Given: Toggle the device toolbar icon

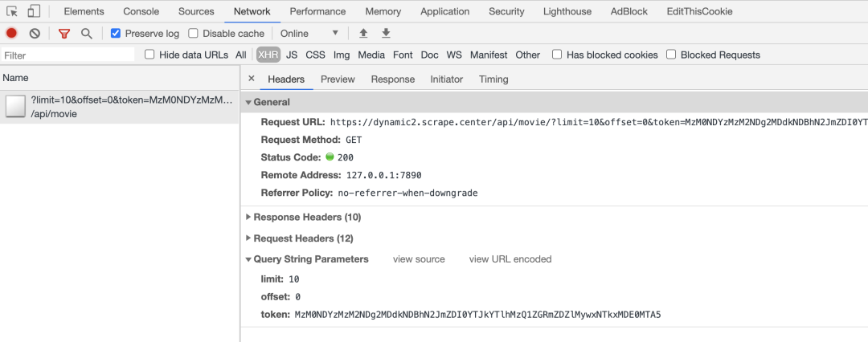Looking at the screenshot, I should pyautogui.click(x=35, y=11).
